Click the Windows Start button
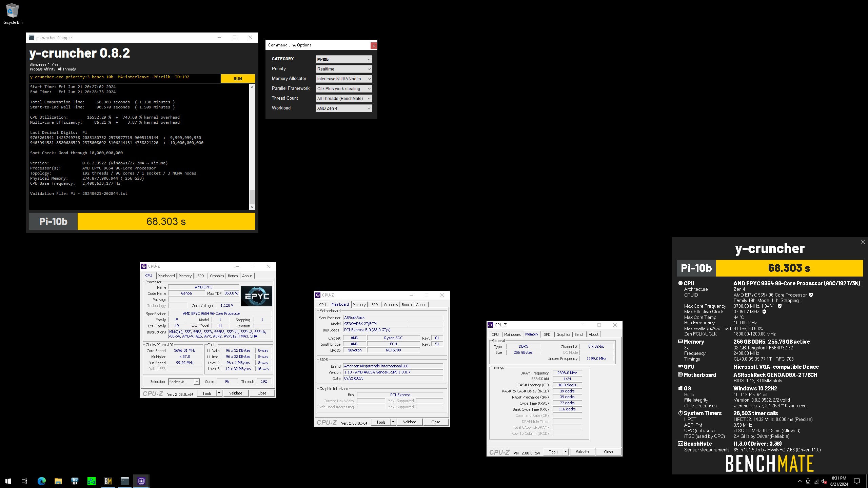 [x=8, y=481]
